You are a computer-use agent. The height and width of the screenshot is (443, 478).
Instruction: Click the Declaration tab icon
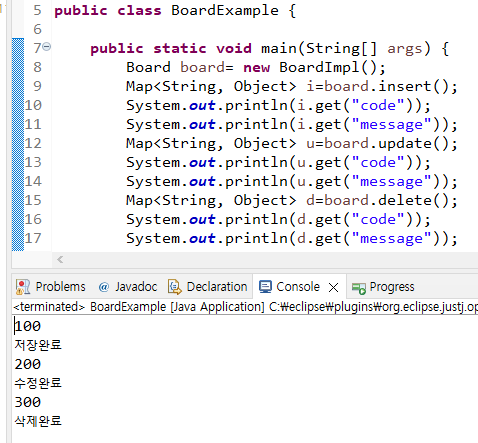(x=175, y=287)
